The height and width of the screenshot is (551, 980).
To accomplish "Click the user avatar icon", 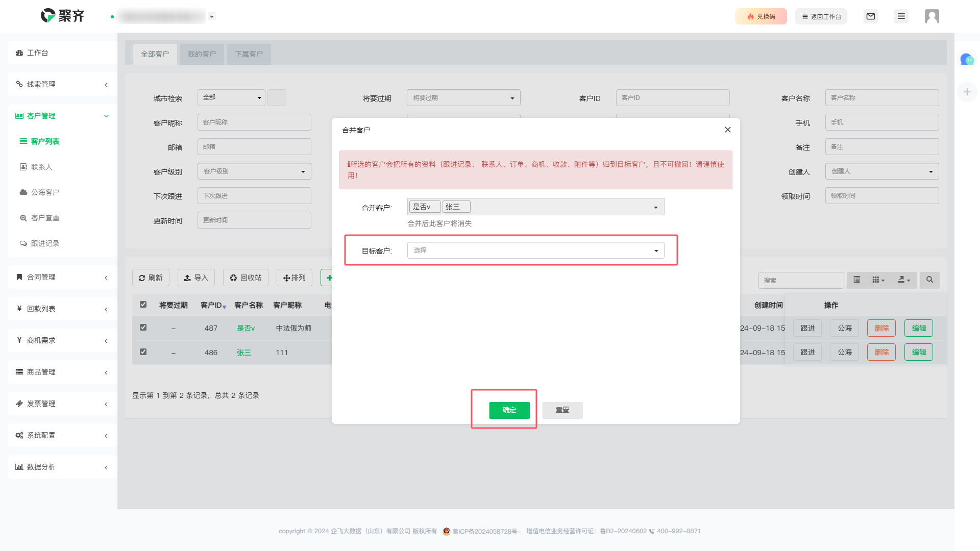I will coord(932,16).
